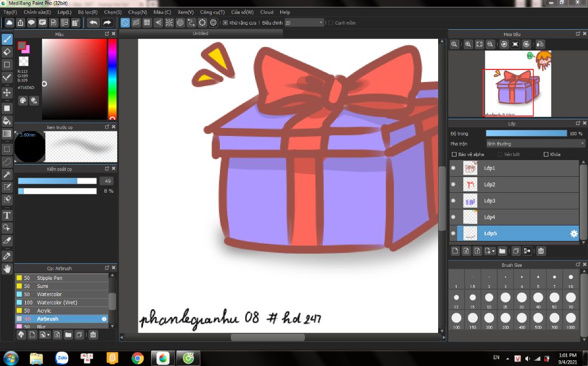Viewport: 588px width, 366px height.
Task: Choose brush size 70 in Brush Size panel
Action: (x=571, y=300)
